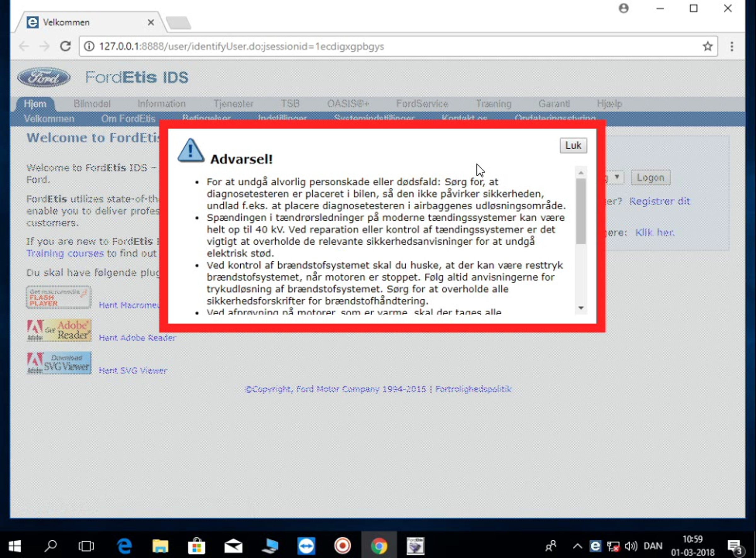
Task: Open TeamViewer from the taskbar
Action: tap(306, 546)
